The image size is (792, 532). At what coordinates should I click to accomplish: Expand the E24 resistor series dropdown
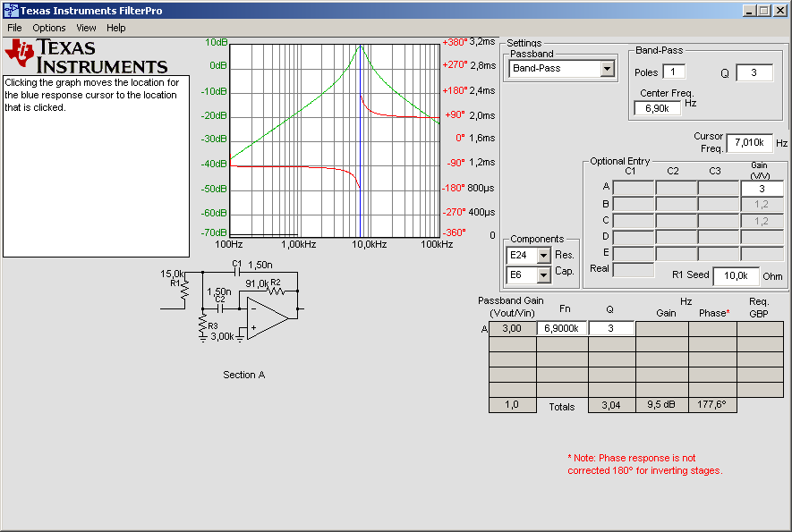point(543,256)
